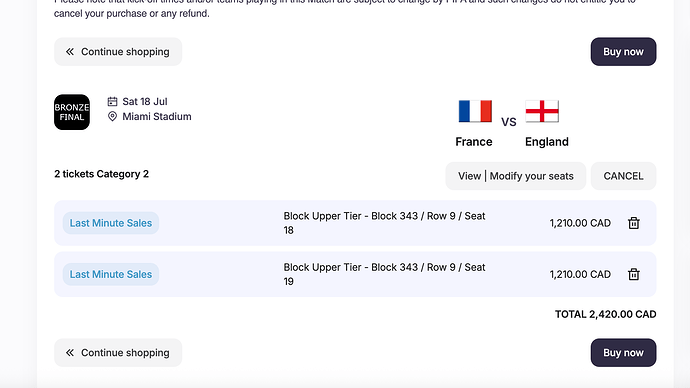This screenshot has width=690, height=388.
Task: Click the bottom Buy now button
Action: [x=624, y=352]
